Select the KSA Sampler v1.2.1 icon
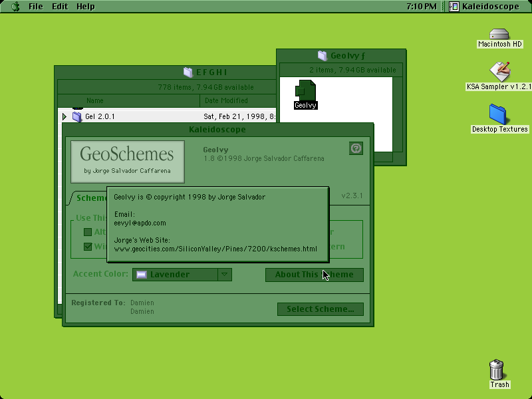Screen dimensions: 532x399 (x=500, y=71)
